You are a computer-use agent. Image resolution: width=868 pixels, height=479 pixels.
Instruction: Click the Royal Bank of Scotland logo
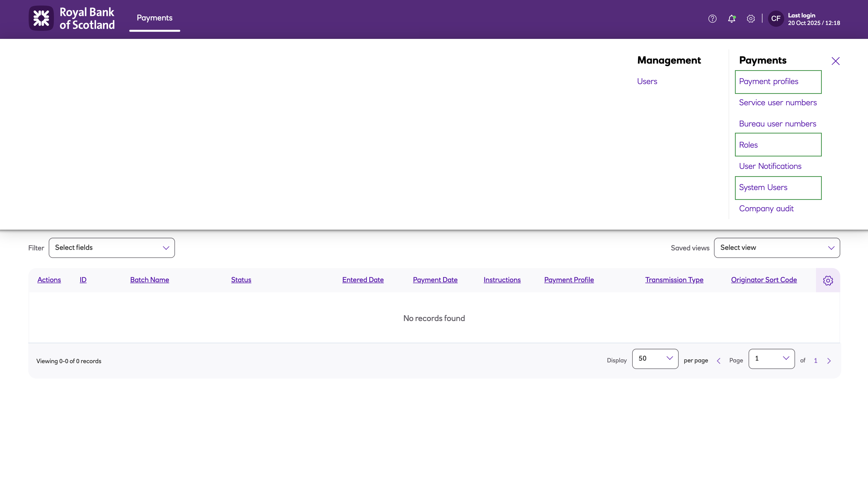[71, 18]
